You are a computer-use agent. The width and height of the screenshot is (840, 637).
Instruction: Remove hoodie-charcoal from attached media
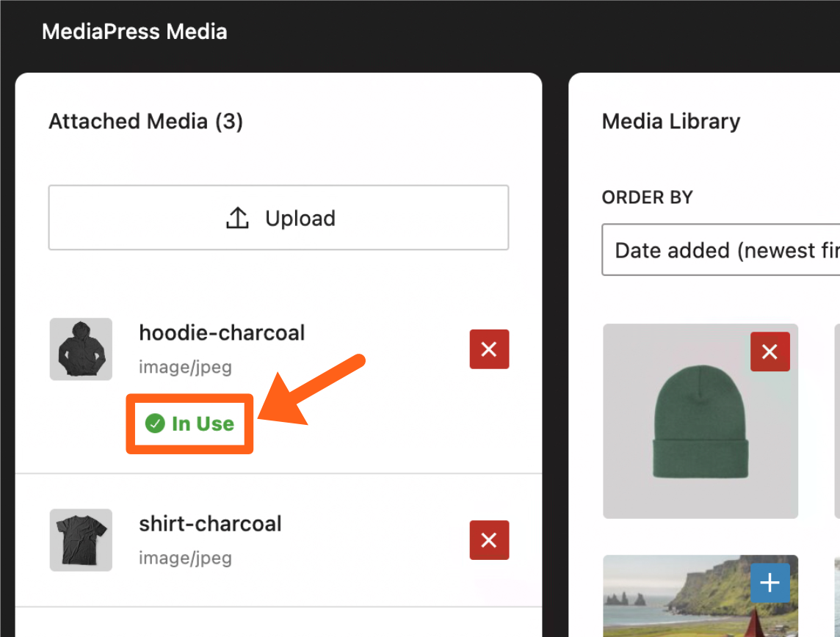click(489, 349)
